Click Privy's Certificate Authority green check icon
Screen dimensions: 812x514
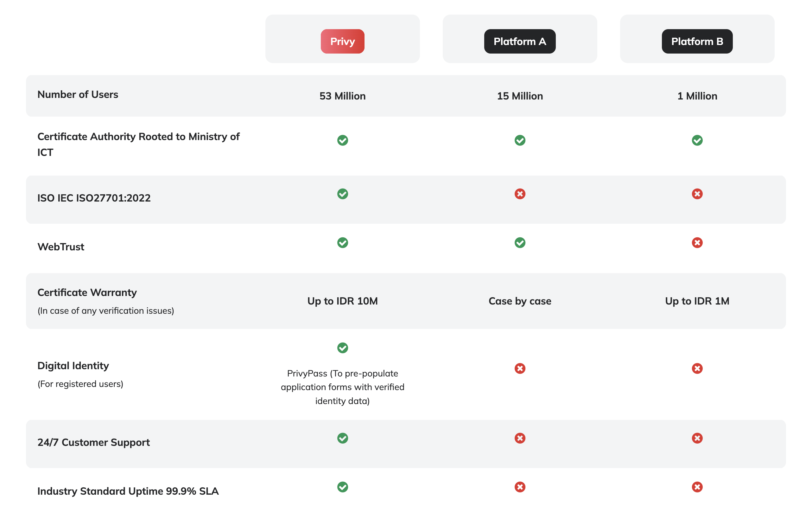(x=343, y=140)
